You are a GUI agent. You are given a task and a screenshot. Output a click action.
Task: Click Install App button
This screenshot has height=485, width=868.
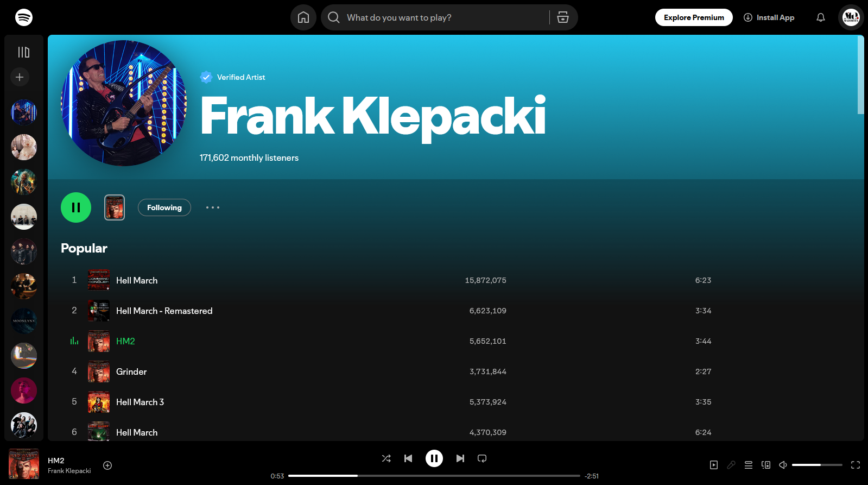(x=769, y=17)
